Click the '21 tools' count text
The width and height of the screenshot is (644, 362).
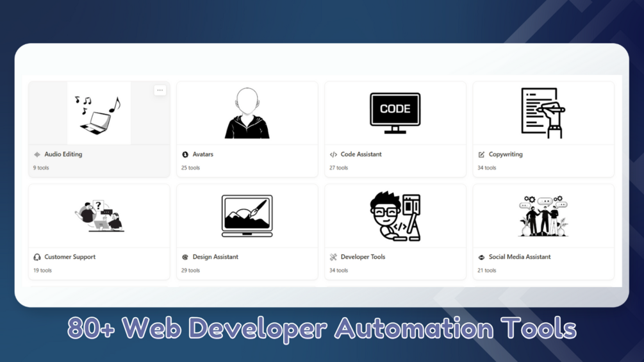coord(487,270)
